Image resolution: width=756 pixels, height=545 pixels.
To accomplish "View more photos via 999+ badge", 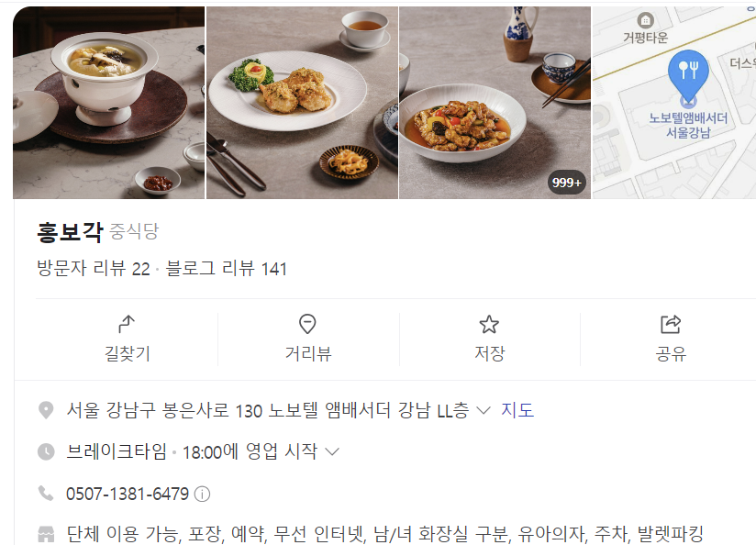I will click(566, 183).
